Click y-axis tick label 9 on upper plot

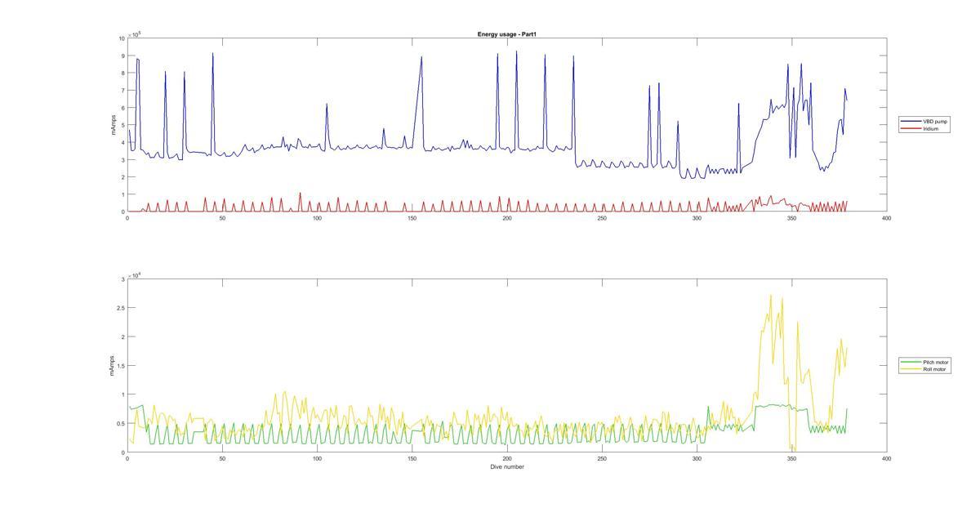[x=122, y=56]
